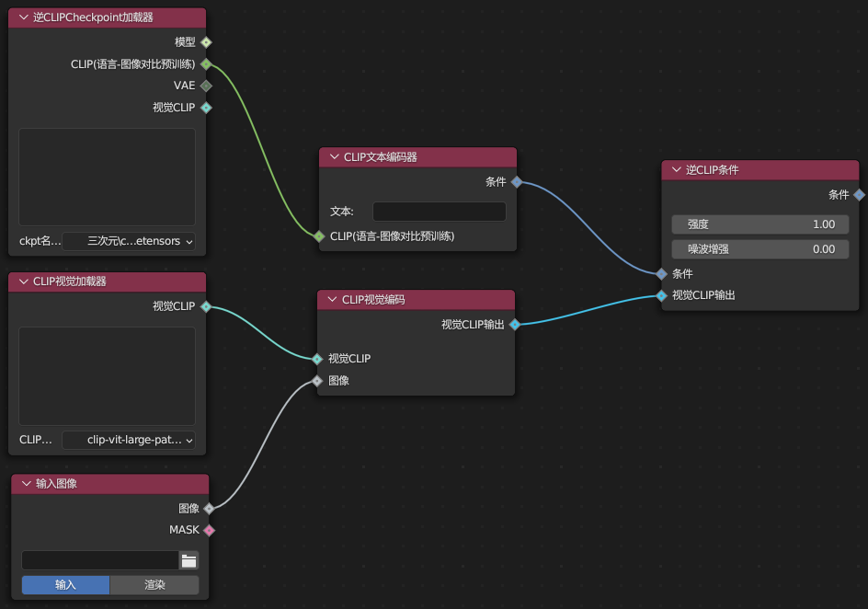
Task: Click the 条件 output socket of 逆CLIP条件 node
Action: pyautogui.click(x=859, y=195)
